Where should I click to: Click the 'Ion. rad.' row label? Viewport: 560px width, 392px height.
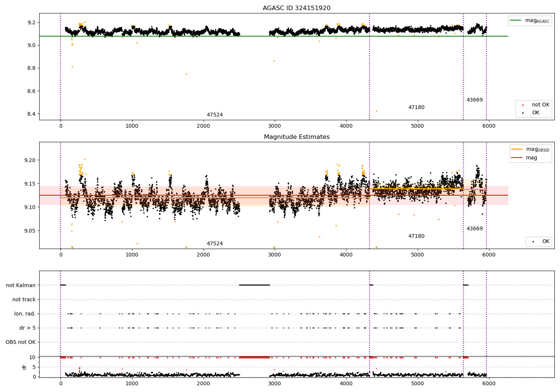click(x=25, y=314)
